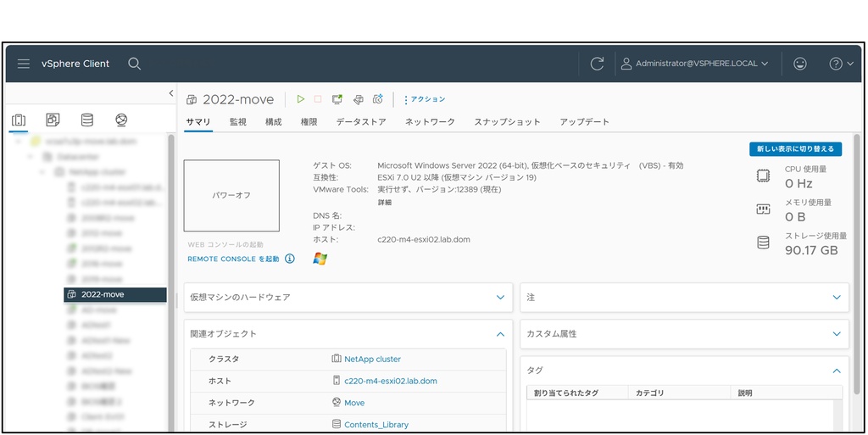The height and width of the screenshot is (435, 868).
Task: Expand the 仮想マシンのハードウェア panel
Action: (x=500, y=298)
